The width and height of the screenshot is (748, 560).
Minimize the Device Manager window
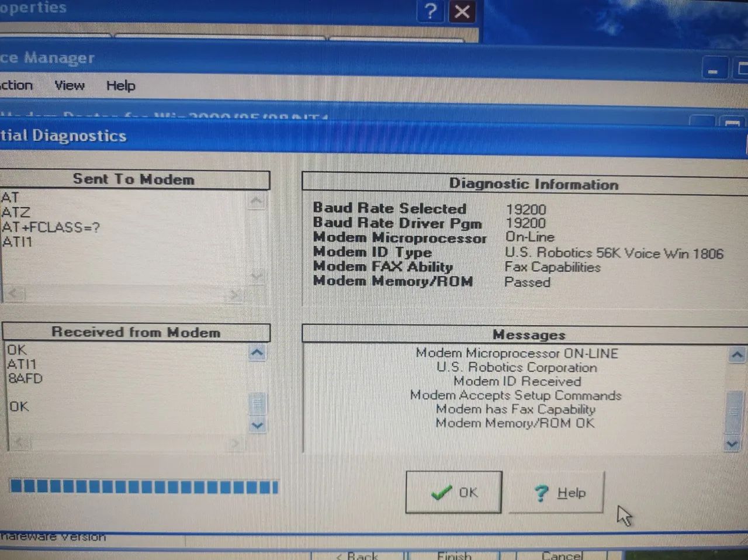click(x=714, y=69)
